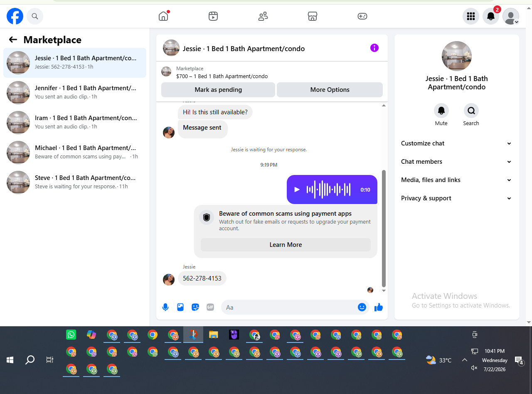
Task: Click the muted volume tray icon
Action: tap(474, 368)
